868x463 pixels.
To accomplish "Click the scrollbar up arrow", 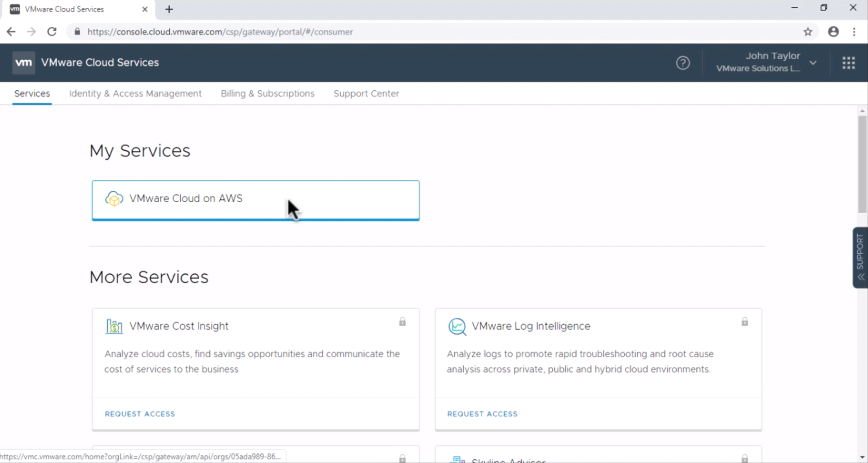I will coord(862,110).
